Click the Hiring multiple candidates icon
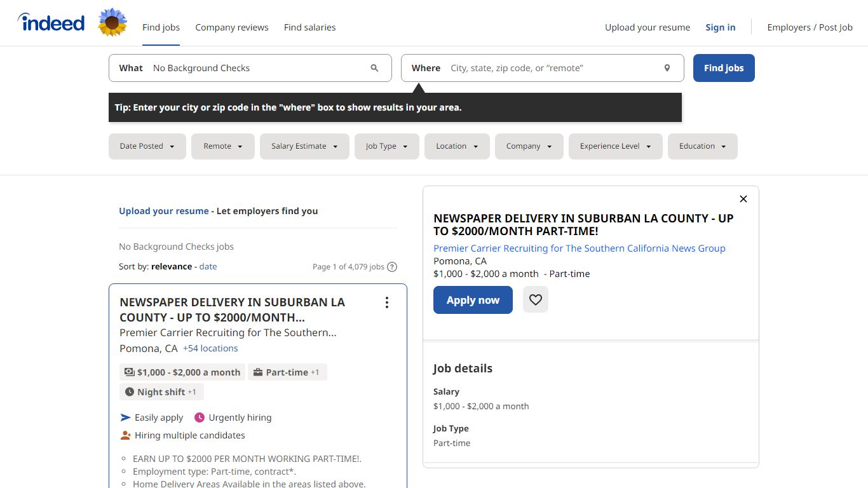 pyautogui.click(x=126, y=435)
